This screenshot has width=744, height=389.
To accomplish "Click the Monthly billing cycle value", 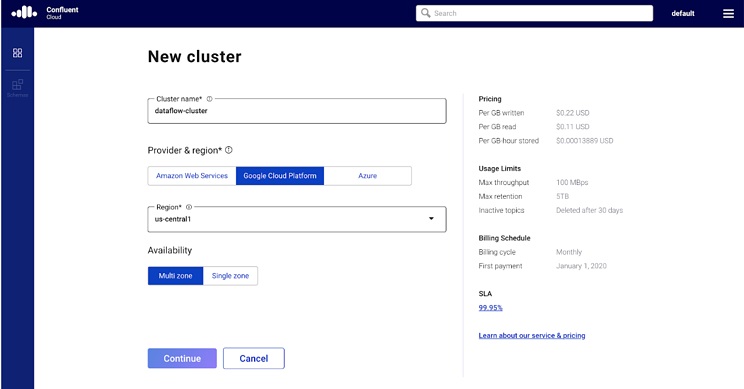I will point(569,252).
